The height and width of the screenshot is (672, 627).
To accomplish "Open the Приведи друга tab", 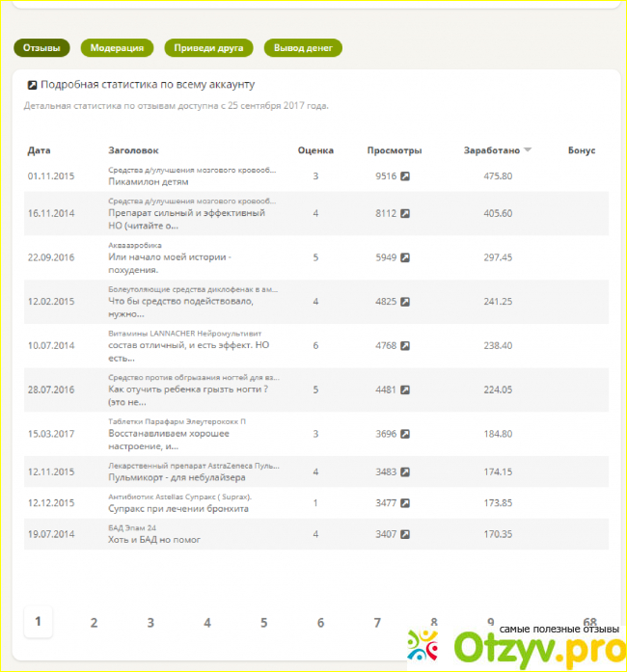I will point(208,48).
